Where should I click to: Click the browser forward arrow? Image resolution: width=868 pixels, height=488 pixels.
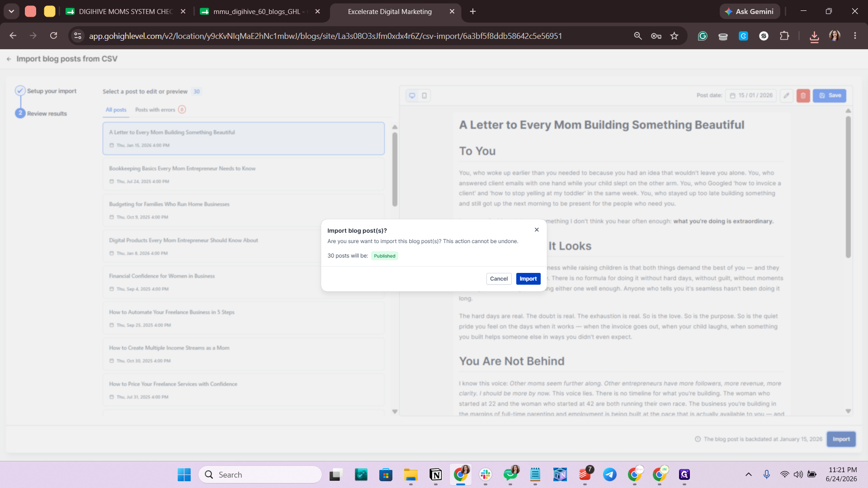click(x=33, y=36)
